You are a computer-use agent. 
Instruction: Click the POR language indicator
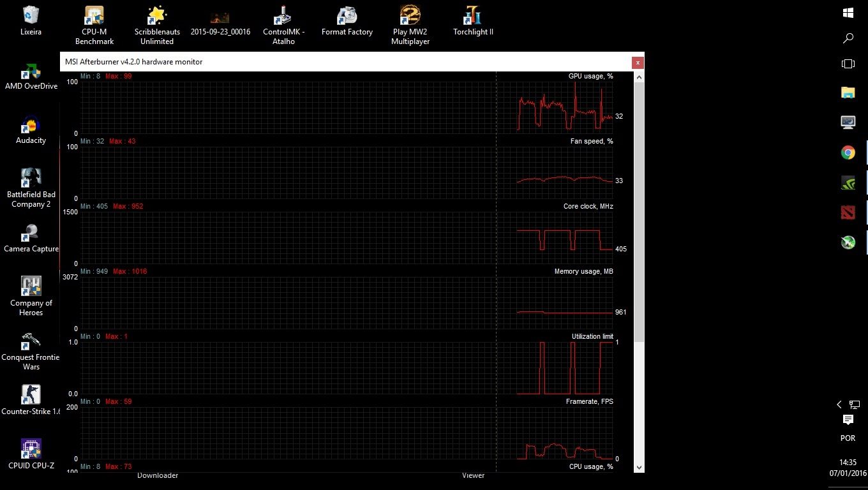(848, 438)
